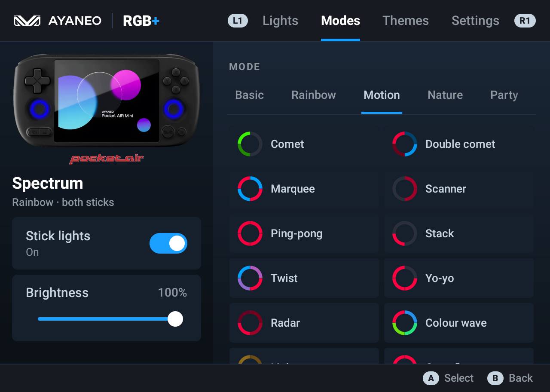Viewport: 550px width, 392px height.
Task: Click the 'Stack' mode name
Action: 440,233
